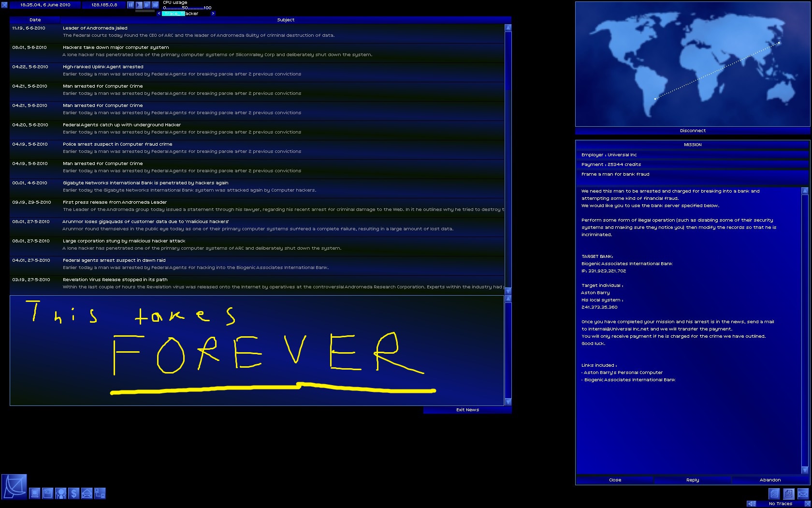Click Exit News button
This screenshot has width=812, height=508.
[x=467, y=410]
